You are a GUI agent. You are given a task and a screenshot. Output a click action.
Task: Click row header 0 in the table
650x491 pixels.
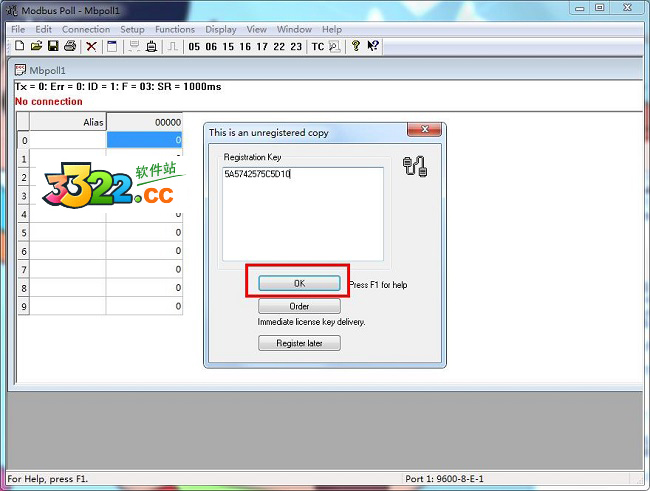tap(24, 140)
